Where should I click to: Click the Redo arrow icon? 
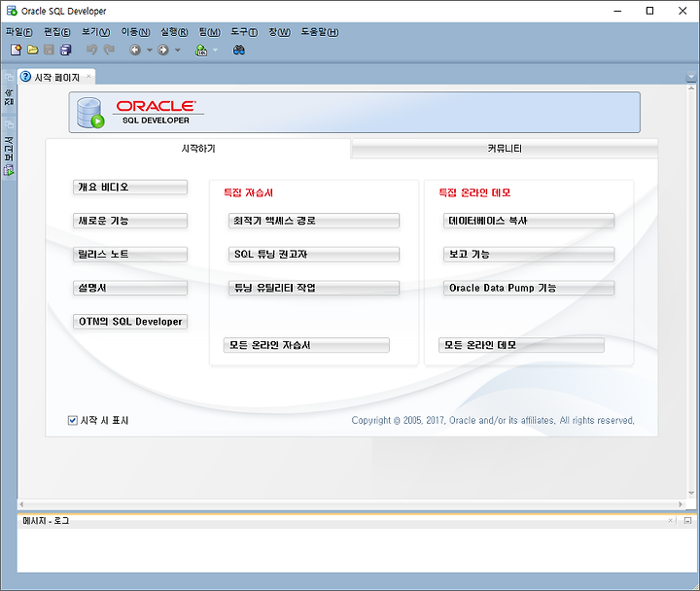109,50
